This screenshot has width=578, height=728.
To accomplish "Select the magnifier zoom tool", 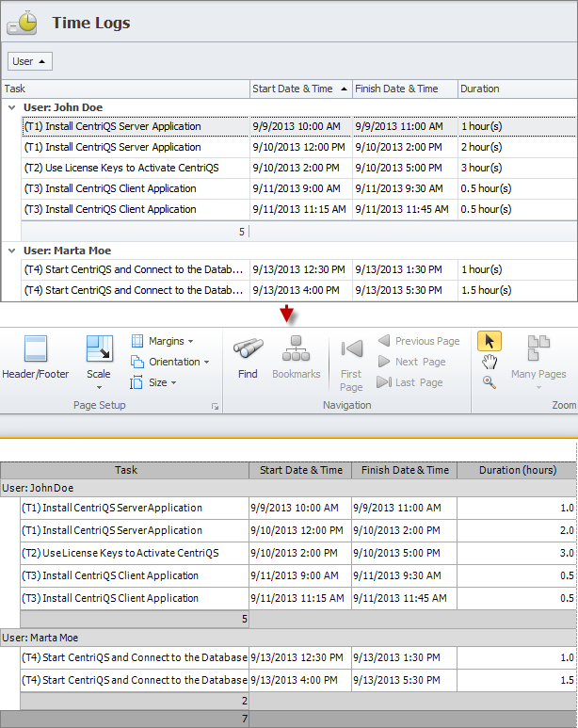I will 490,382.
